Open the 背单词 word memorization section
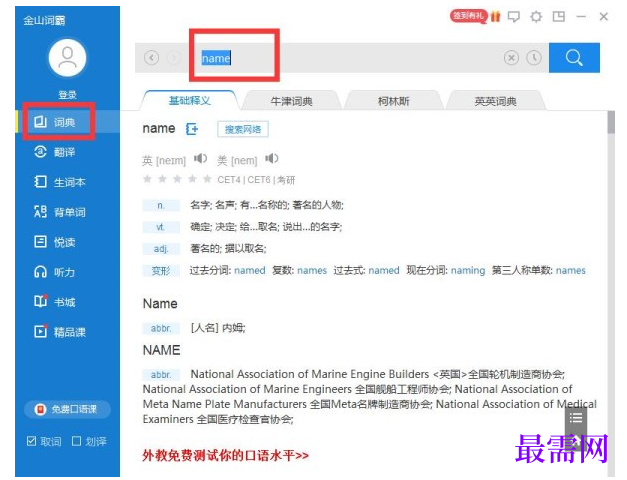This screenshot has width=627, height=480. [59, 212]
